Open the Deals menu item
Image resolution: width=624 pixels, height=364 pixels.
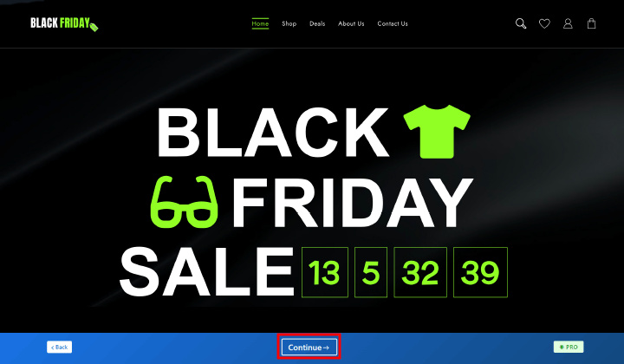coord(317,24)
